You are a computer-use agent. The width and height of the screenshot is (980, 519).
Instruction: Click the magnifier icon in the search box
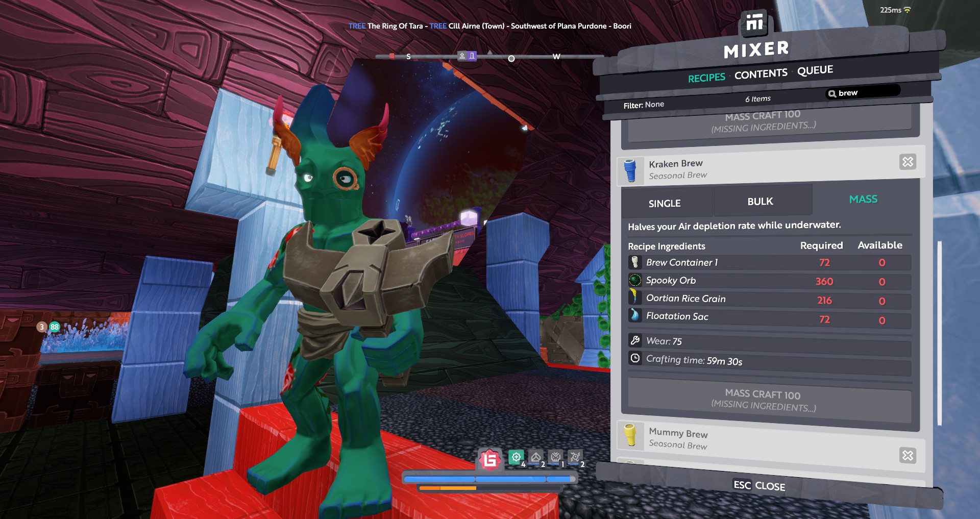(832, 93)
